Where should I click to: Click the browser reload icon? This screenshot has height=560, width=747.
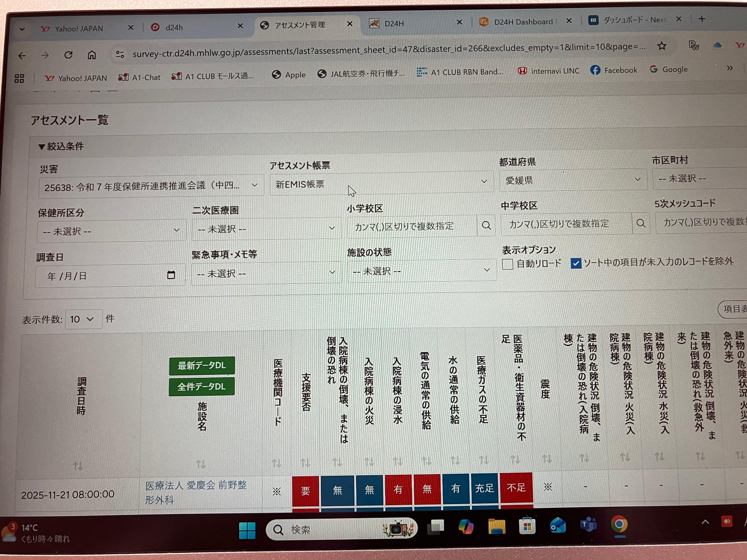[68, 55]
